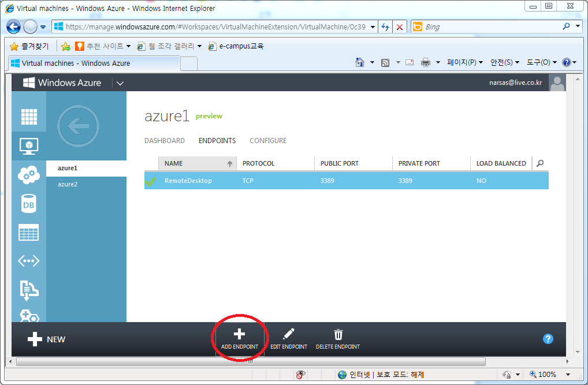
Task: Click the read mail icon
Action: pyautogui.click(x=410, y=62)
